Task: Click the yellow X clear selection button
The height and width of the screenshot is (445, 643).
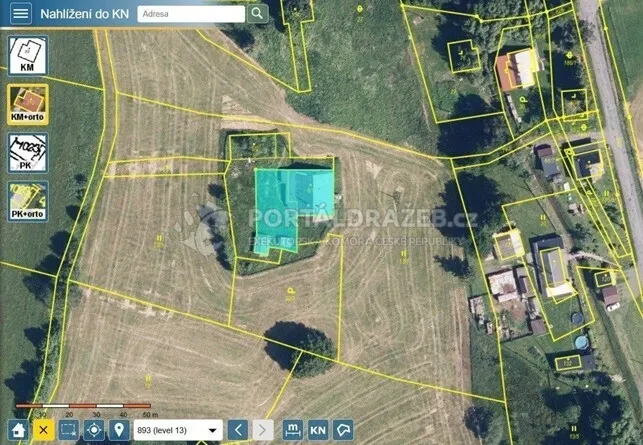Action: [44, 430]
